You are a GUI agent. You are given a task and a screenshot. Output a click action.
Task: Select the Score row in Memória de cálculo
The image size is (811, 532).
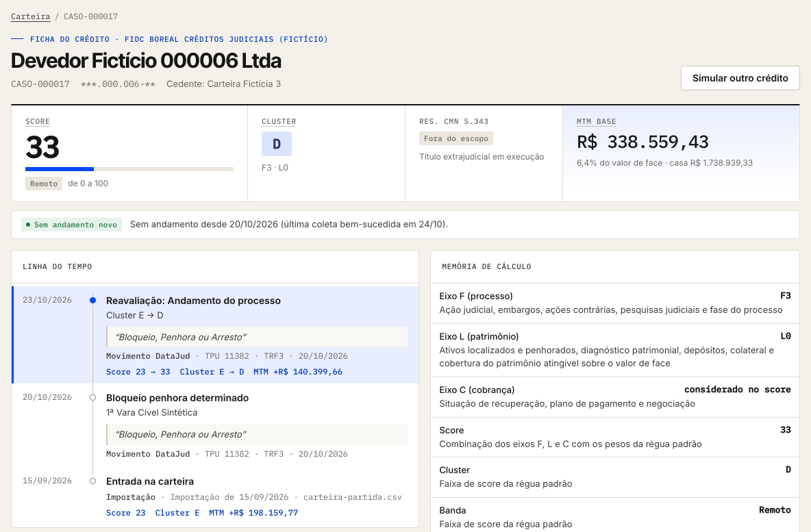(615, 438)
